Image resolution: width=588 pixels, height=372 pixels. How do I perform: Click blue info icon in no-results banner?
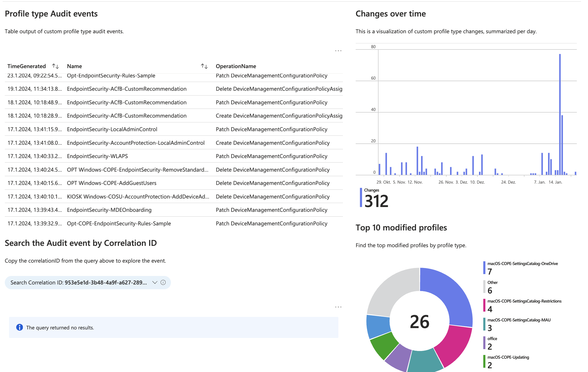(x=19, y=327)
